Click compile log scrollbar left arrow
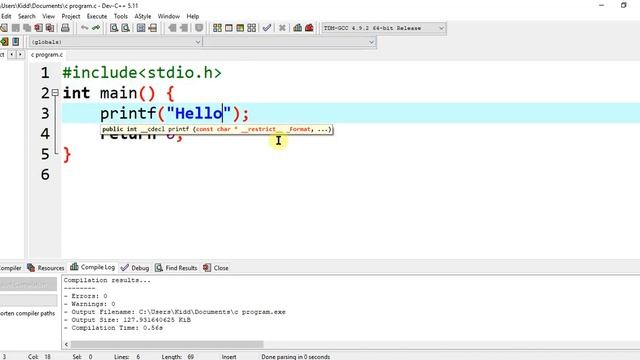 coord(66,344)
